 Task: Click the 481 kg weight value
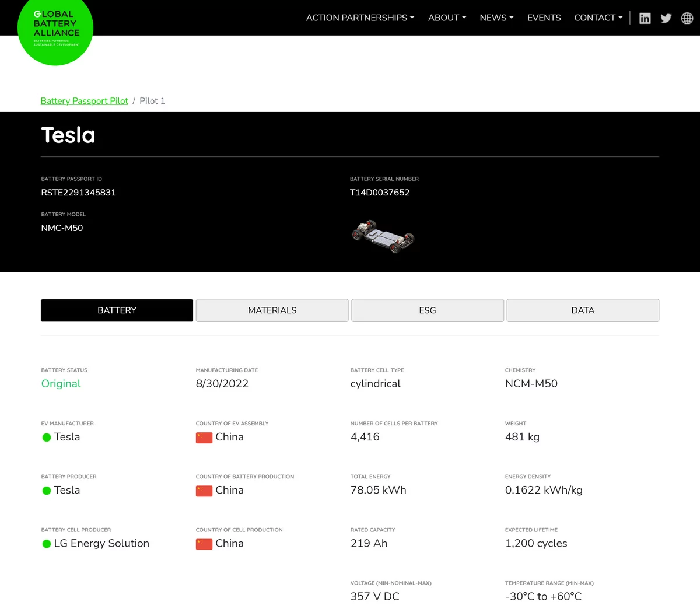point(522,437)
